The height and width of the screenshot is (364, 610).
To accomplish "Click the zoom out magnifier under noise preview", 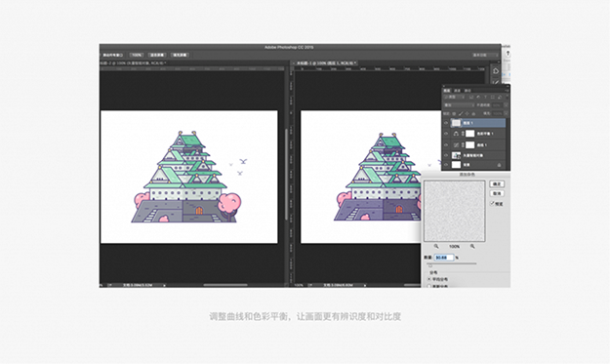I will [x=436, y=246].
